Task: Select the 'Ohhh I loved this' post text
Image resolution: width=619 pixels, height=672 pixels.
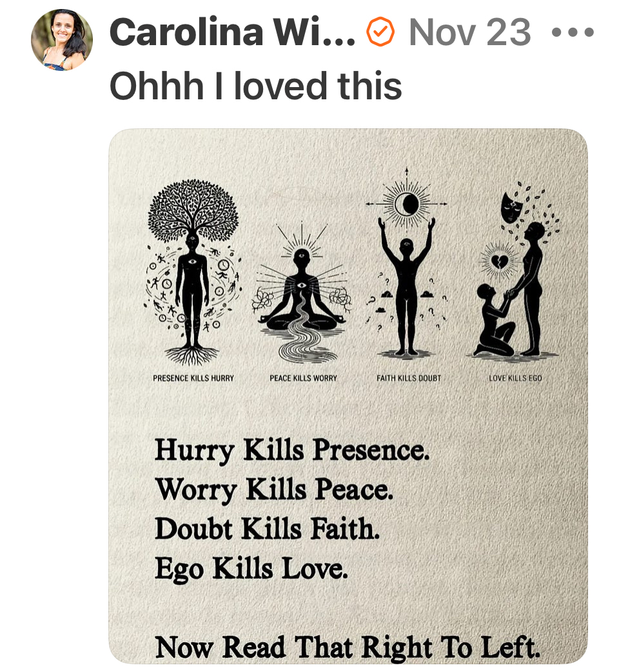Action: coord(256,85)
